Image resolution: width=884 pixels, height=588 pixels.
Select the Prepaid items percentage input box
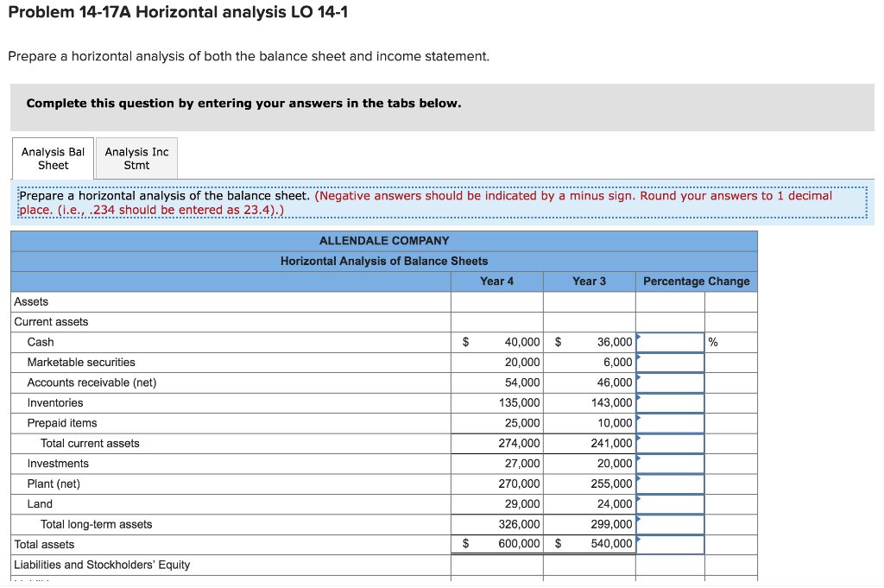pyautogui.click(x=670, y=422)
